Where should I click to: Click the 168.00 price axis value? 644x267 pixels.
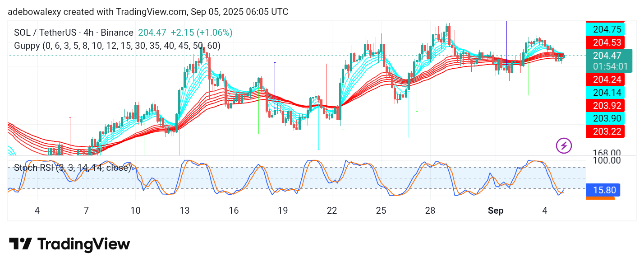607,153
